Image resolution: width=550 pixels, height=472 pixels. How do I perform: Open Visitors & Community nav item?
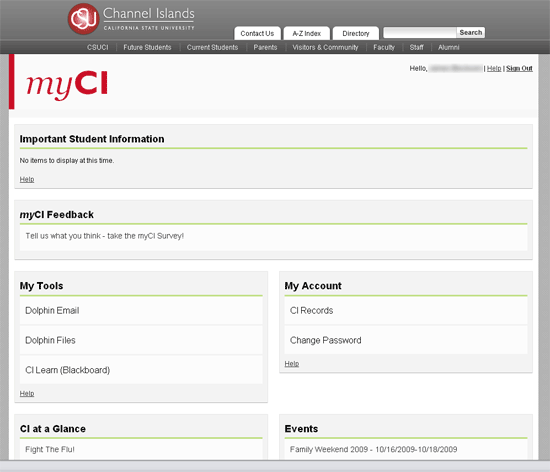[325, 47]
